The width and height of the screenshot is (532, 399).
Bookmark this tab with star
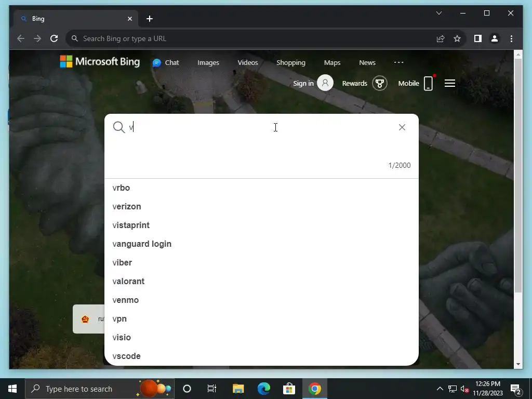pos(457,38)
